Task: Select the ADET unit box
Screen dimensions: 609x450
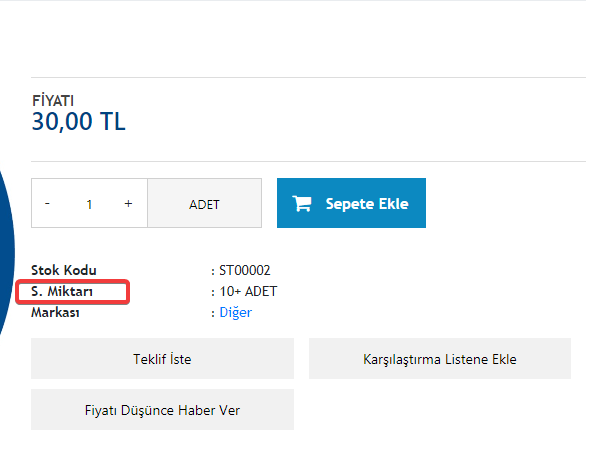Action: (205, 203)
